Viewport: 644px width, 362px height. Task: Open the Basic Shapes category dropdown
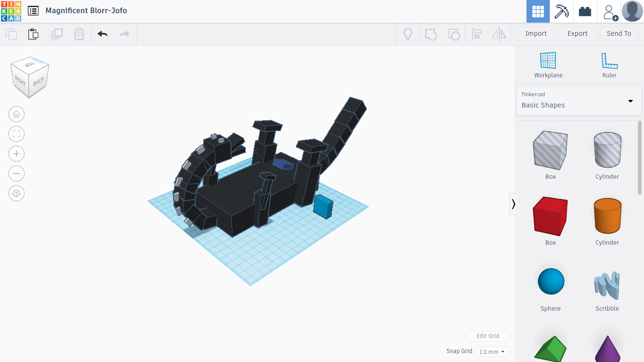tap(578, 100)
